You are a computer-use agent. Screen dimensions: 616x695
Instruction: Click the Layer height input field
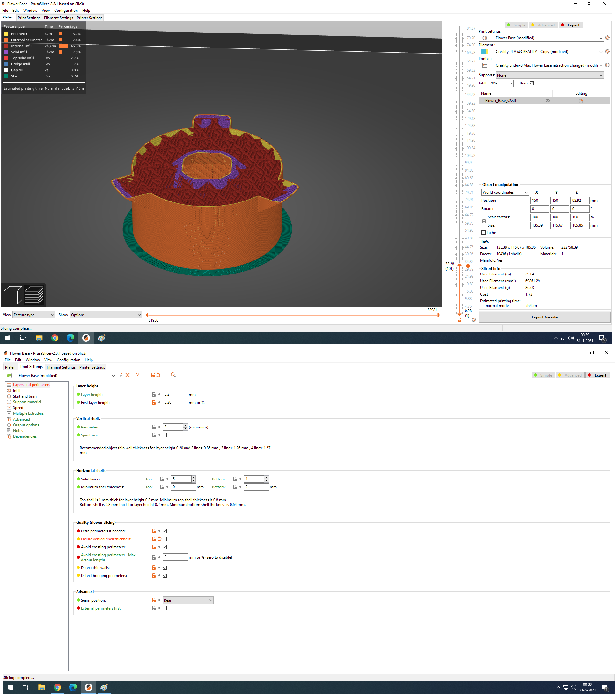[x=175, y=394]
